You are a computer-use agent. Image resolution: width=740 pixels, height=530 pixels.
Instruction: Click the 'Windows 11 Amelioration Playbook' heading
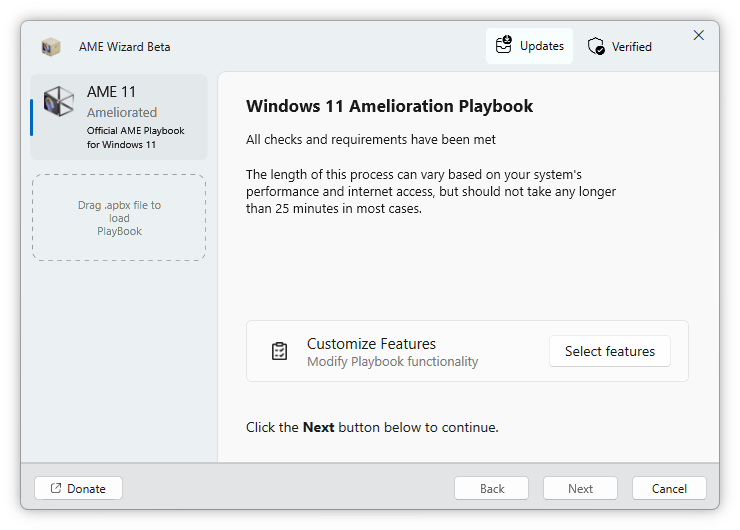pyautogui.click(x=389, y=106)
